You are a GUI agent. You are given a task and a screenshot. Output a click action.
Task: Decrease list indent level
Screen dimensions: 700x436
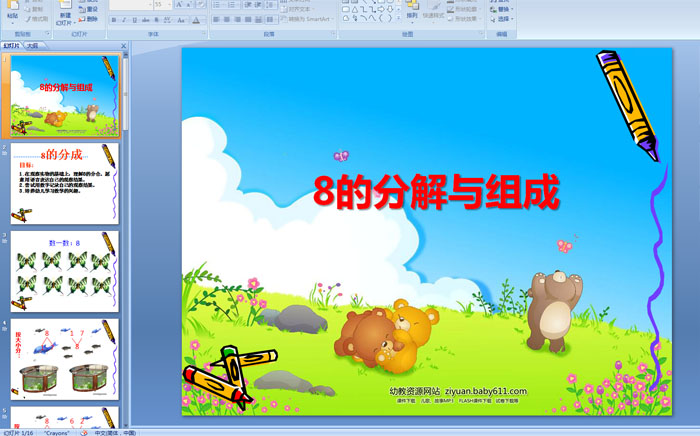(x=248, y=5)
